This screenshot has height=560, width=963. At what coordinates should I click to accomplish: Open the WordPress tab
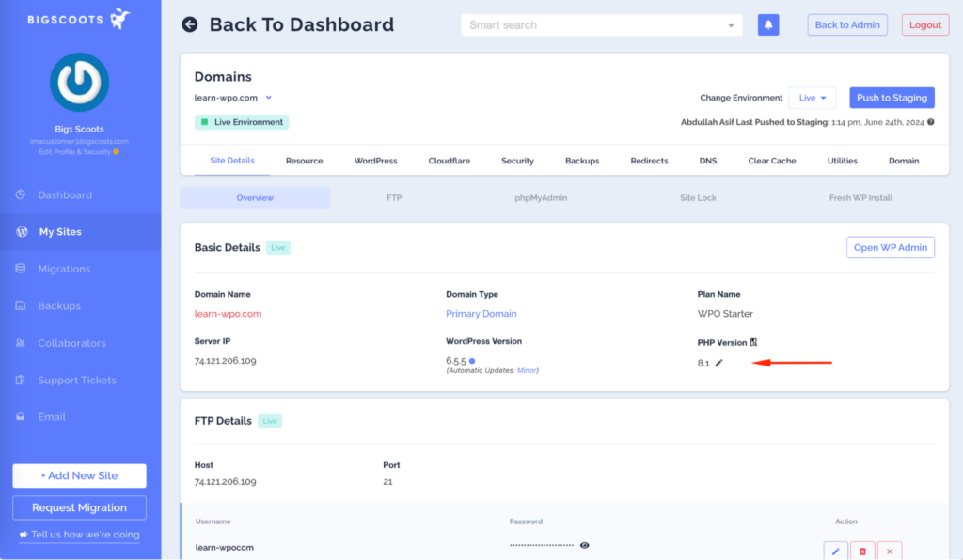point(375,161)
